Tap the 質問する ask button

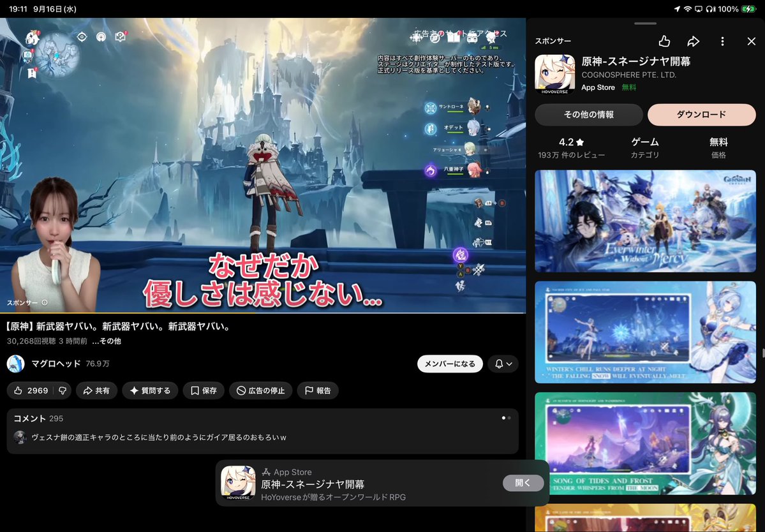pyautogui.click(x=150, y=390)
